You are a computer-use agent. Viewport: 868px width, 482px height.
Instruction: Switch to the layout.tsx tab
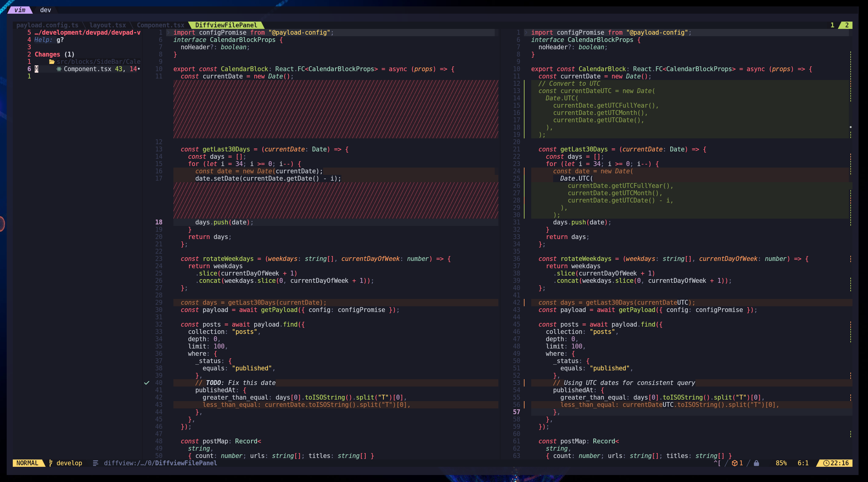107,25
